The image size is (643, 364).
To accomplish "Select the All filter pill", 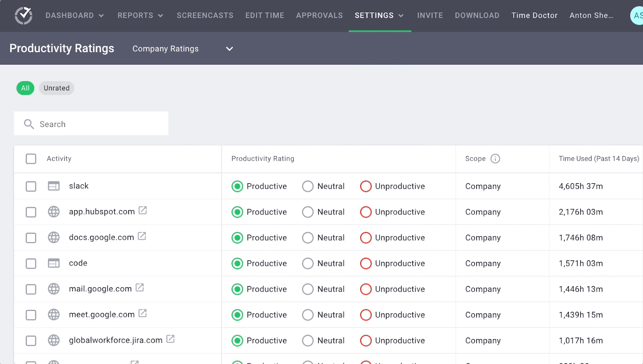I will tap(25, 88).
